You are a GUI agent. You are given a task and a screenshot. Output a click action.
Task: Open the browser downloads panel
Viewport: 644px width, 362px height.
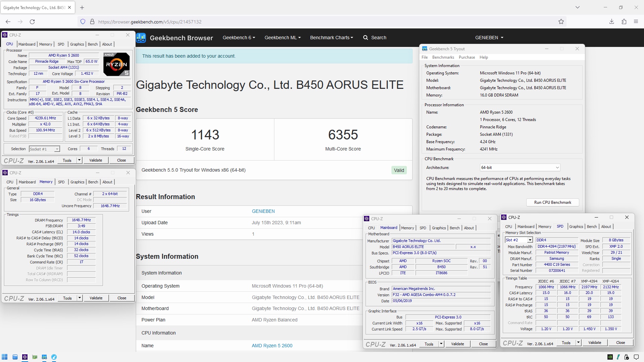tap(611, 22)
